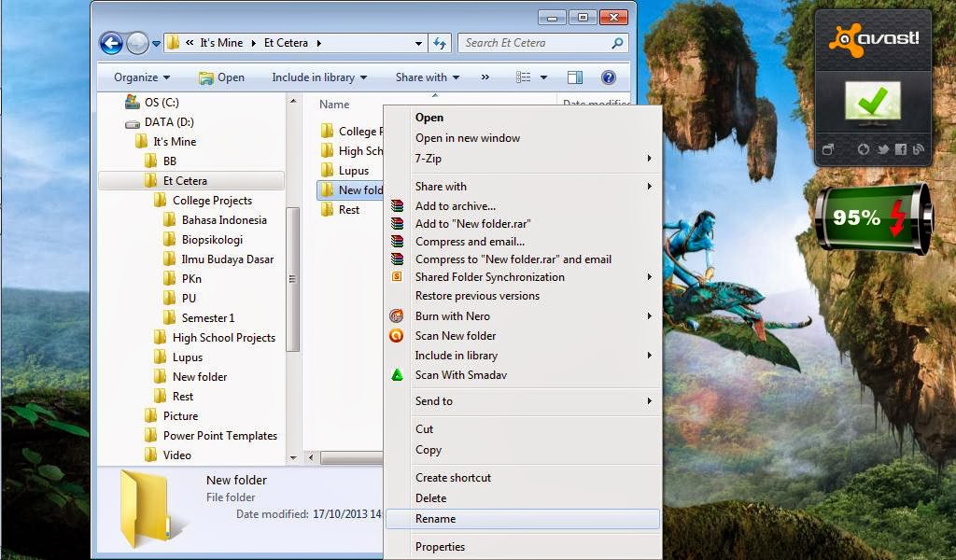Open view options dropdown arrow
The image size is (956, 560).
click(x=543, y=77)
